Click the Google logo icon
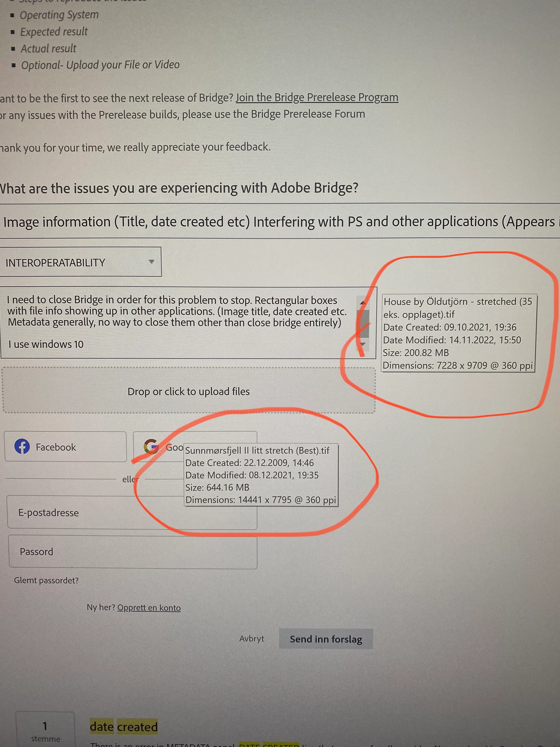 (151, 446)
